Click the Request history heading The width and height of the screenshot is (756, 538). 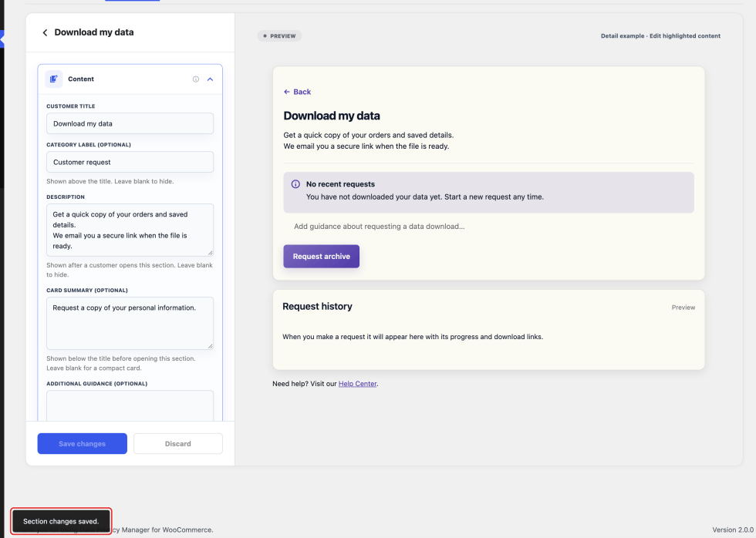point(317,306)
